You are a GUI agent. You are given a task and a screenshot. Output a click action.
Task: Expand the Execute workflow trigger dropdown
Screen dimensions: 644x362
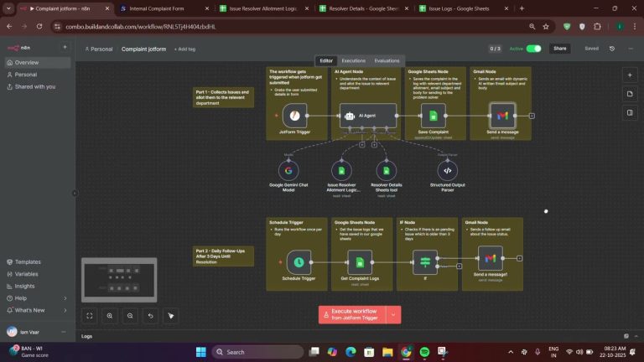pyautogui.click(x=393, y=315)
